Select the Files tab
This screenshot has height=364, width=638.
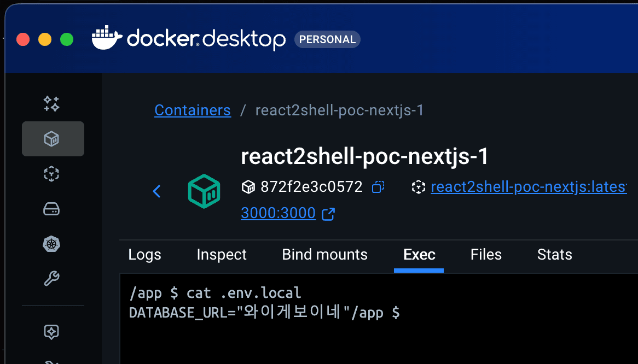486,254
